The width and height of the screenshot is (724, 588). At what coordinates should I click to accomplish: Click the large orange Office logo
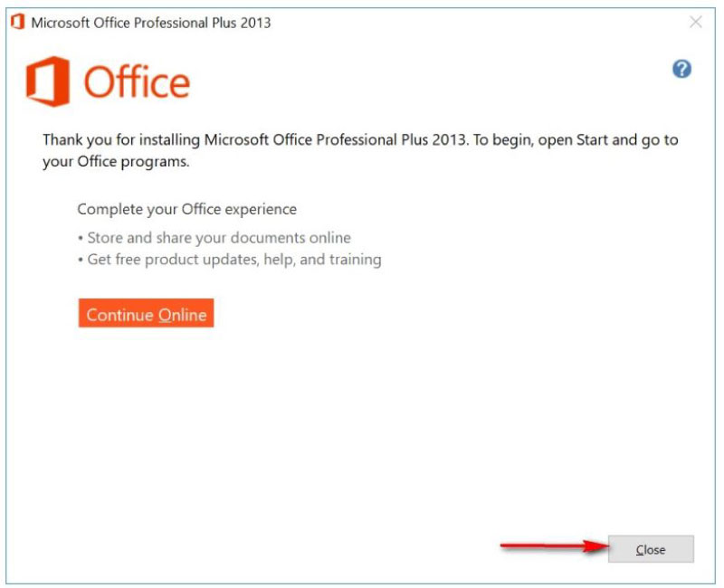(108, 81)
